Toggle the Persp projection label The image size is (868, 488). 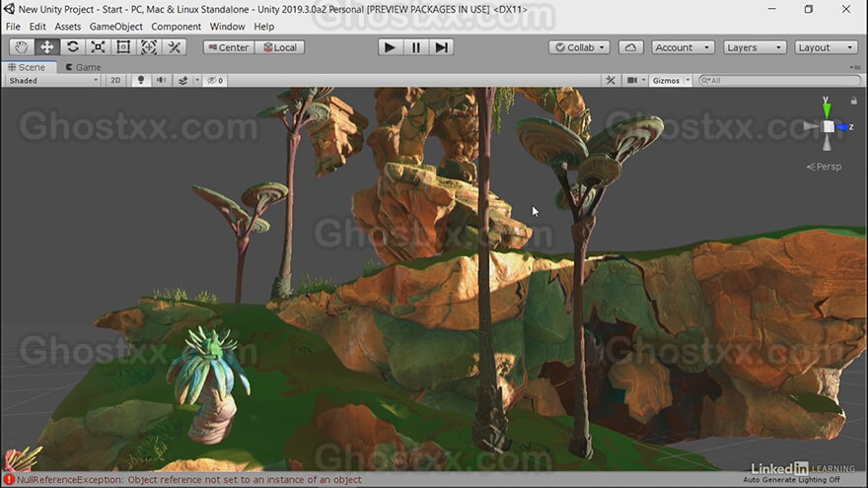[824, 166]
